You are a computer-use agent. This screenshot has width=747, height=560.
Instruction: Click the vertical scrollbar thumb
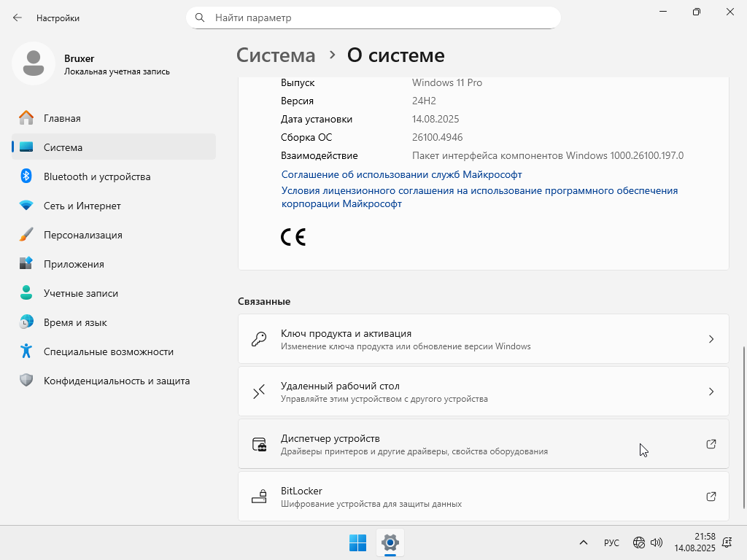(x=743, y=427)
